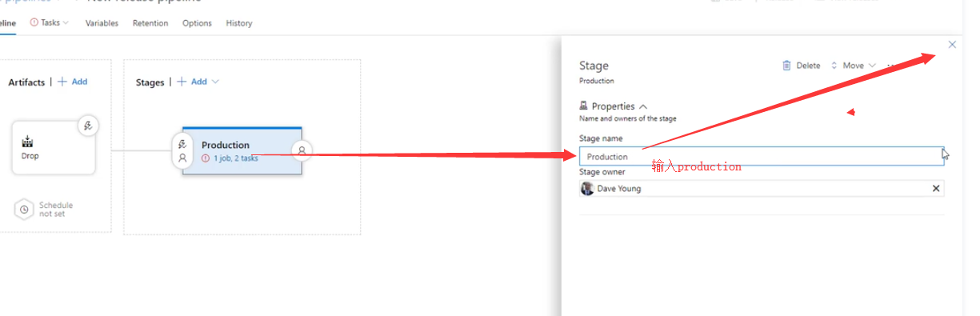Image resolution: width=980 pixels, height=316 pixels.
Task: Open Production post-deployment conditions icon
Action: (302, 150)
